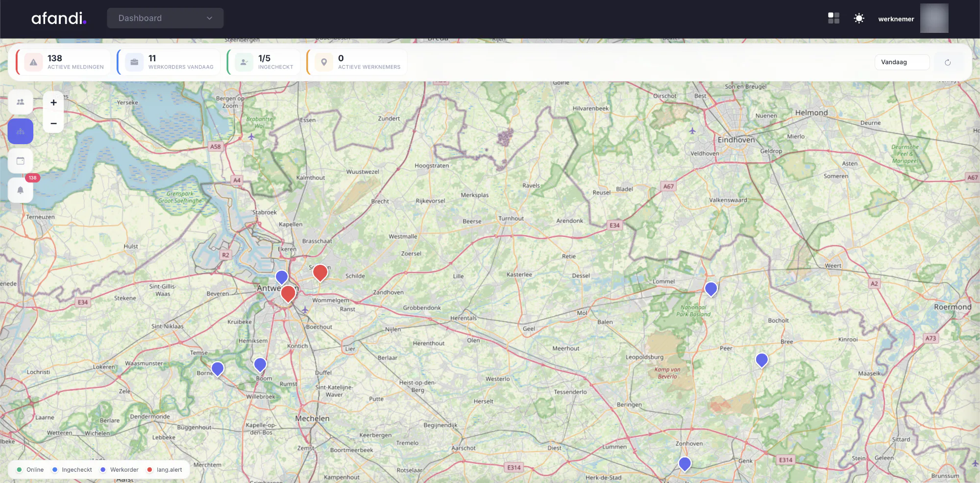Open notifications bell with 138 badge

point(21,190)
